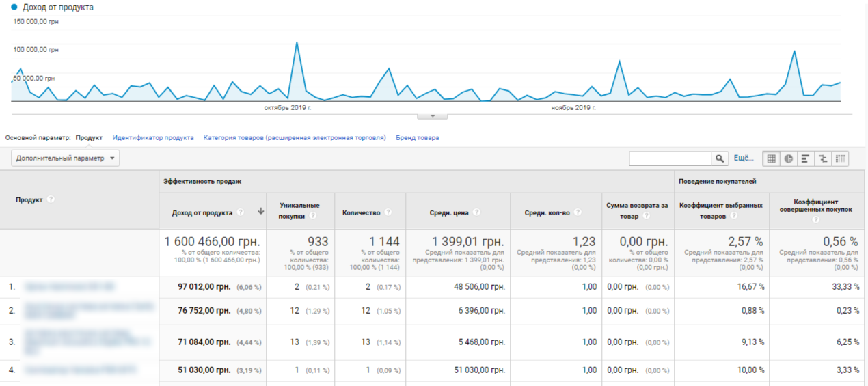Open Категория товаров (расширенная электронная торговля)
The width and height of the screenshot is (868, 386).
tap(295, 138)
